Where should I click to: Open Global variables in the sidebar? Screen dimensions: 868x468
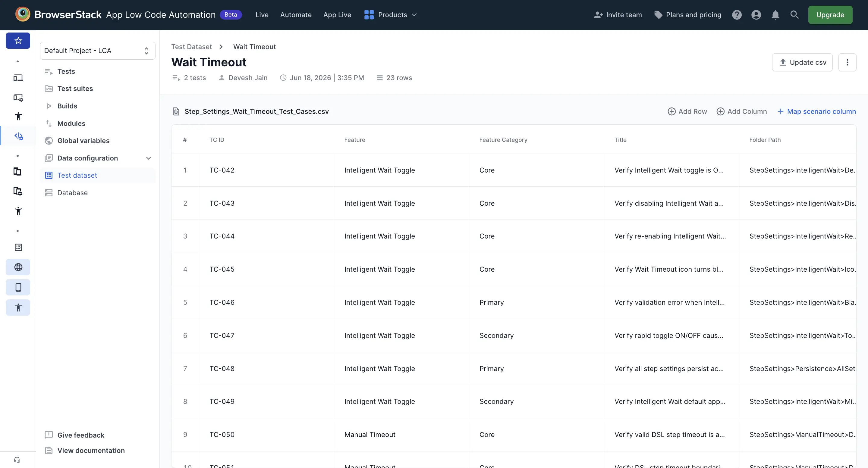83,141
